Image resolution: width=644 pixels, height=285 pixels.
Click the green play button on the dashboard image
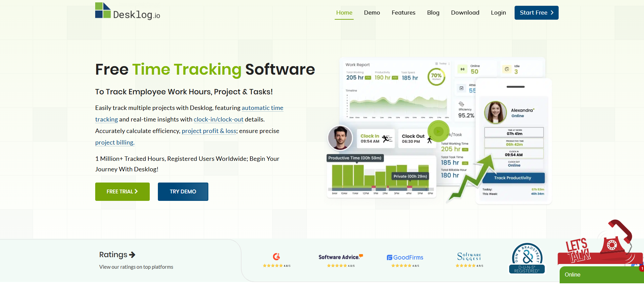pos(438,131)
